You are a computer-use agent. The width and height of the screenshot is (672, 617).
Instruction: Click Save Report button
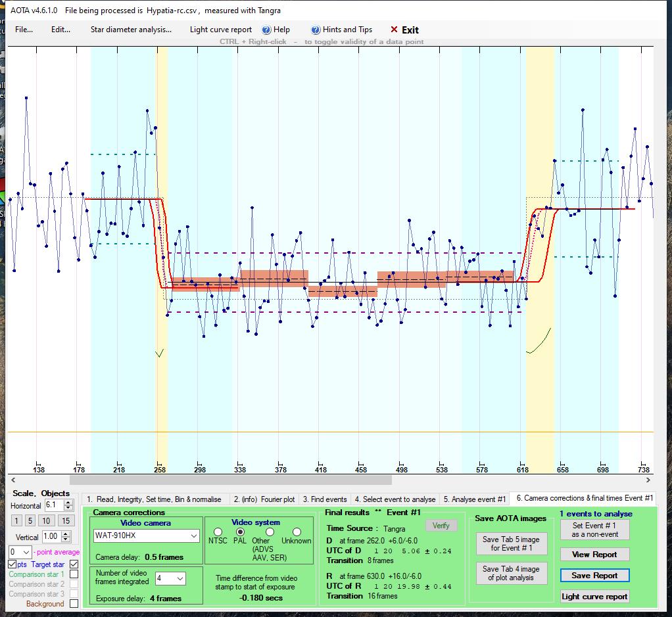(x=595, y=576)
